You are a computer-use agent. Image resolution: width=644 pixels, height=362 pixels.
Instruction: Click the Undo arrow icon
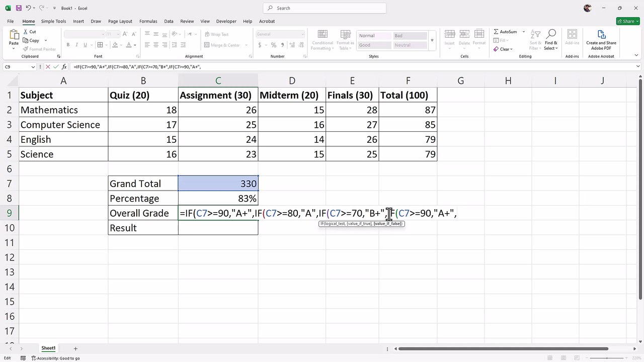coord(28,8)
